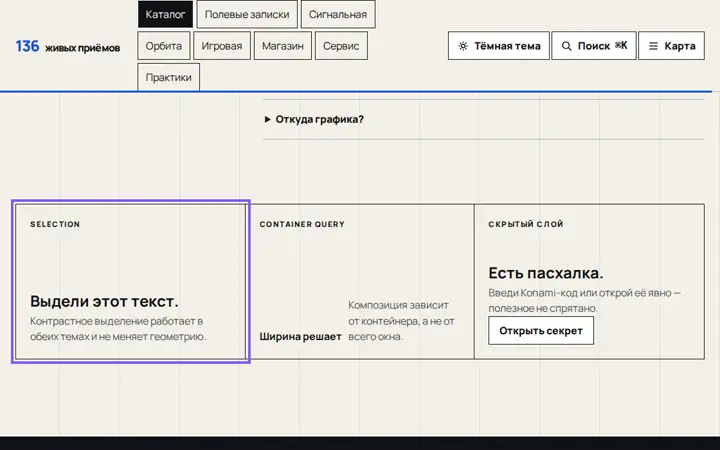Click the hamburger icon in Карта button
The image size is (720, 450).
pos(653,46)
